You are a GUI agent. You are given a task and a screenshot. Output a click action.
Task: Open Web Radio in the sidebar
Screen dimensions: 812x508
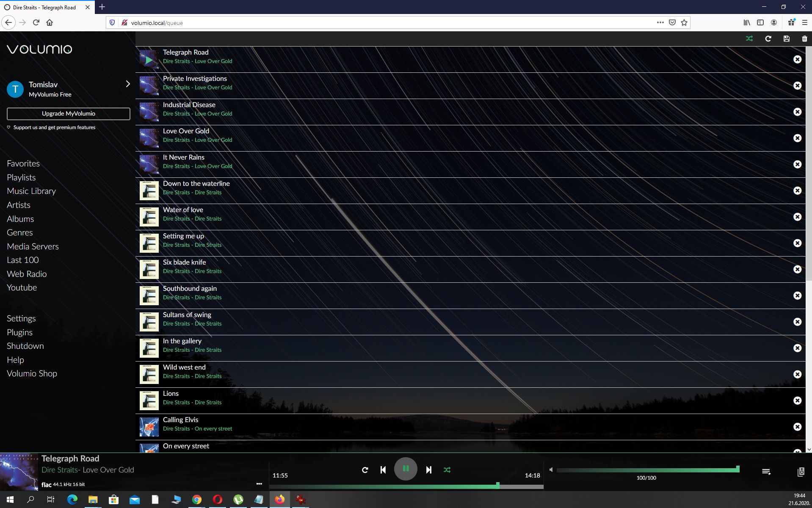coord(27,274)
